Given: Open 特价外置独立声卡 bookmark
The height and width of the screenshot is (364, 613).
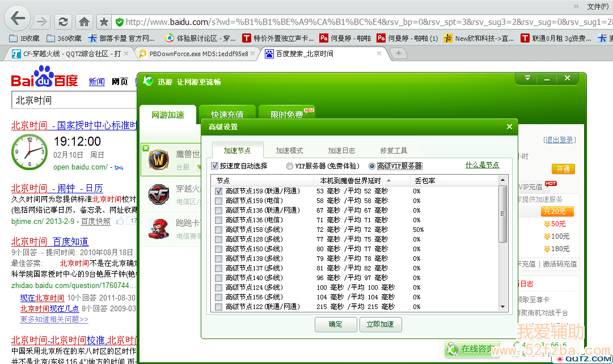Looking at the screenshot, I should (278, 39).
